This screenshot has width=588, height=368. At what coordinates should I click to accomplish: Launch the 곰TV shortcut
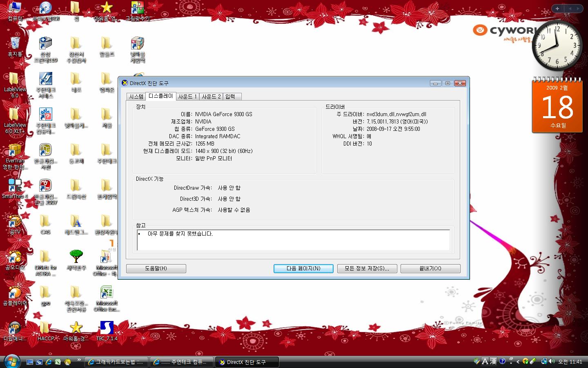15,224
